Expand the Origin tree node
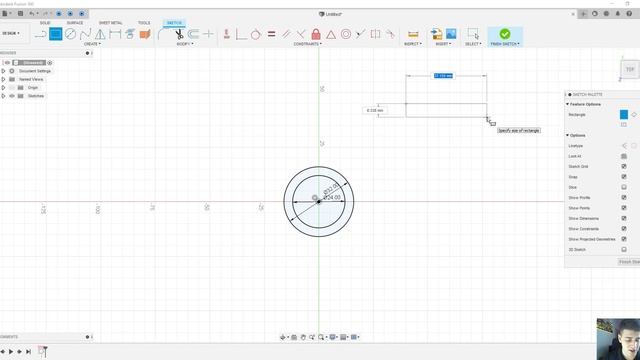640x360 pixels. click(x=3, y=88)
